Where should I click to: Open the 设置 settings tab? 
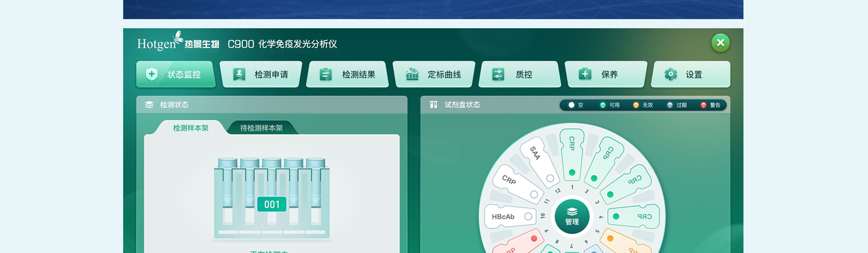[691, 74]
